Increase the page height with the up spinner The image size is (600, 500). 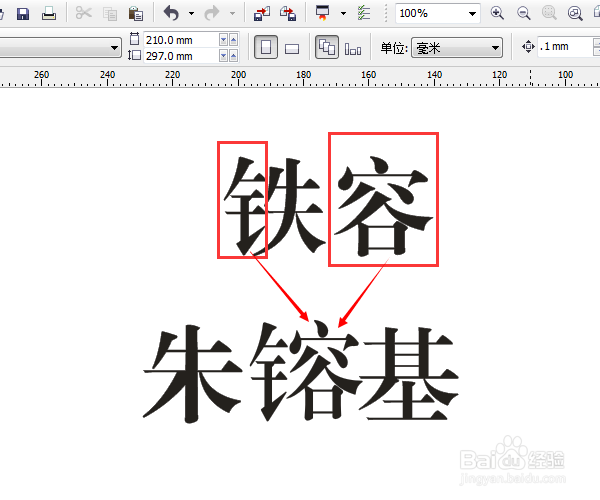point(233,56)
